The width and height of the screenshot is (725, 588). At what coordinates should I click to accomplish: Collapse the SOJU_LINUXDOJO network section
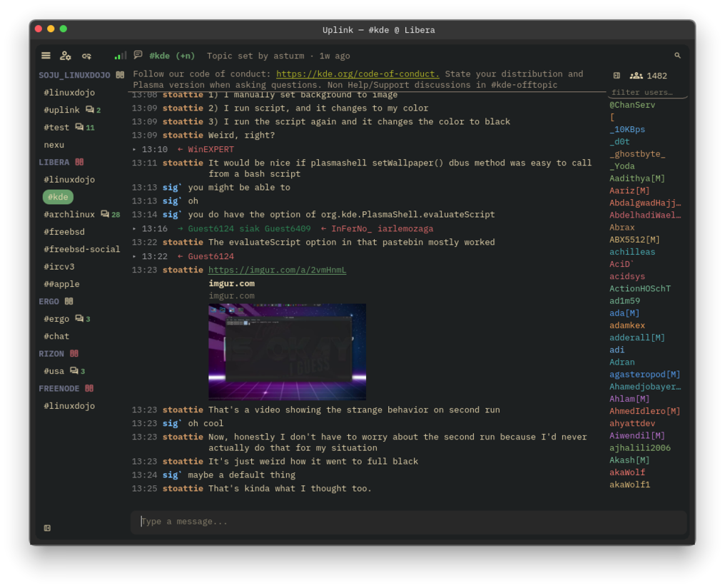point(74,75)
